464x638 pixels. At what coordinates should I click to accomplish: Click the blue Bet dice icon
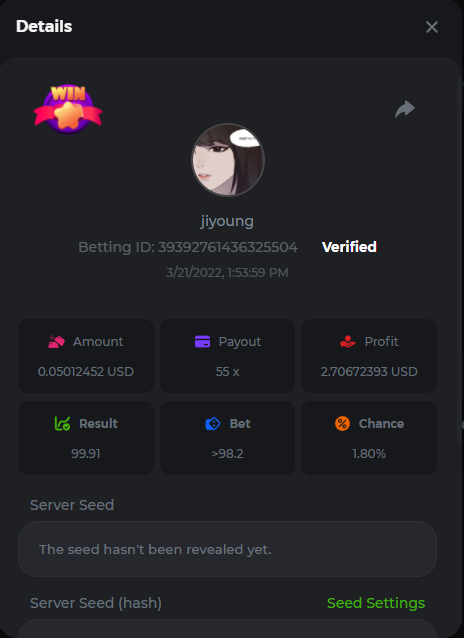point(212,424)
